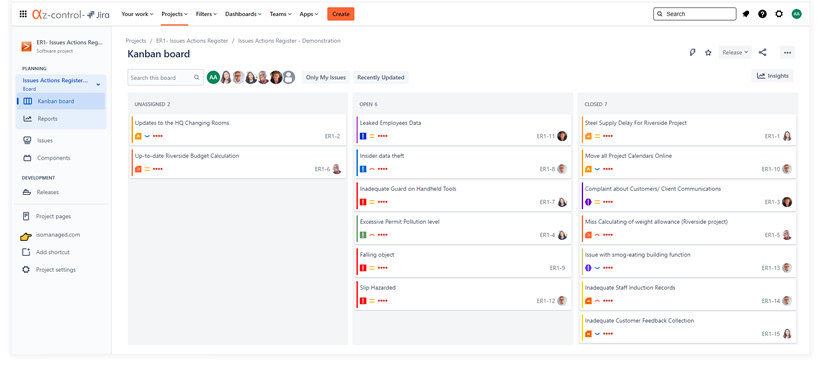Open Excessive Permit Pollution level card
820x365 pixels.
click(x=463, y=229)
